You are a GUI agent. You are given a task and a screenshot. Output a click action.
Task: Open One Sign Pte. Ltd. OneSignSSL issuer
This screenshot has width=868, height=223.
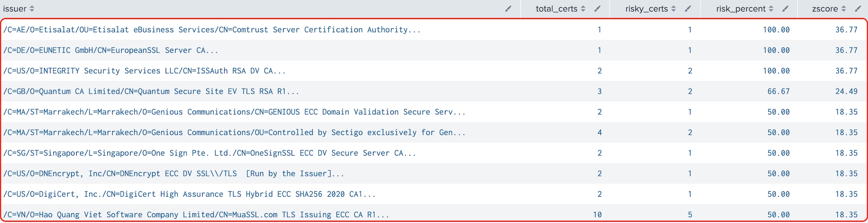pos(209,153)
